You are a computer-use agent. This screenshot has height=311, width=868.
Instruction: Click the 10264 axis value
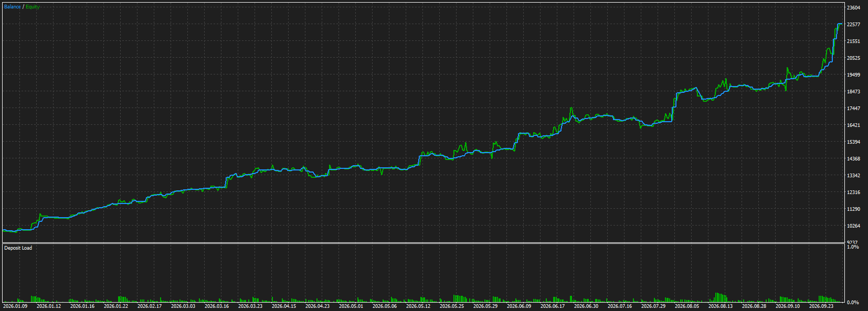click(854, 226)
